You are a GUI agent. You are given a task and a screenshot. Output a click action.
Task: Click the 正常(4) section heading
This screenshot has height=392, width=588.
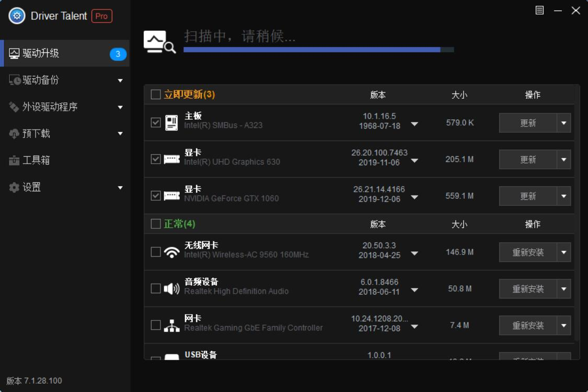[x=179, y=224]
